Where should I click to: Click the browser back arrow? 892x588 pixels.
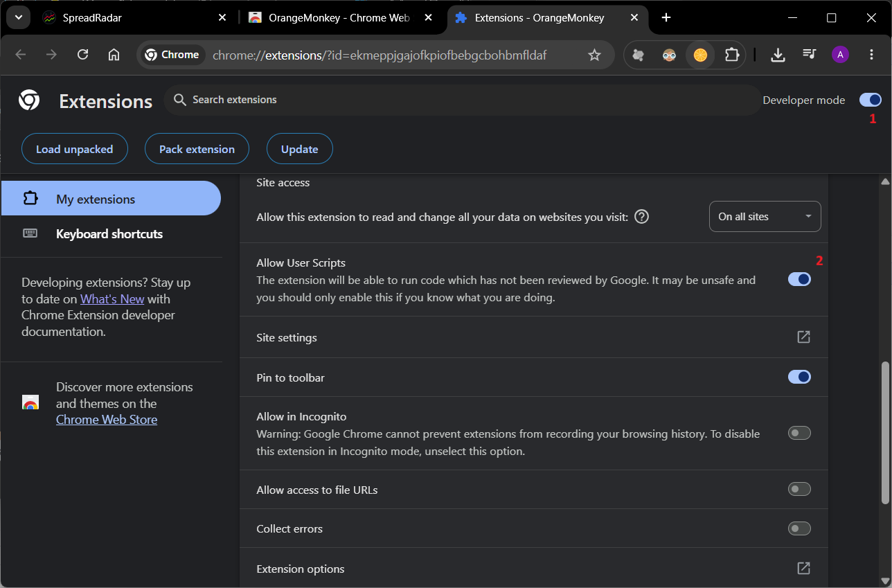(20, 55)
